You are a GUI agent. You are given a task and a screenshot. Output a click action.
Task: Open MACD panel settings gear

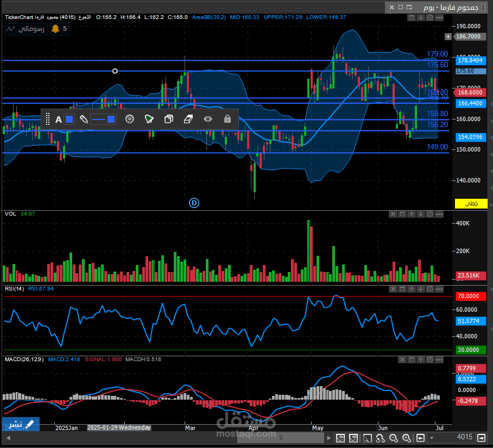pos(430,359)
